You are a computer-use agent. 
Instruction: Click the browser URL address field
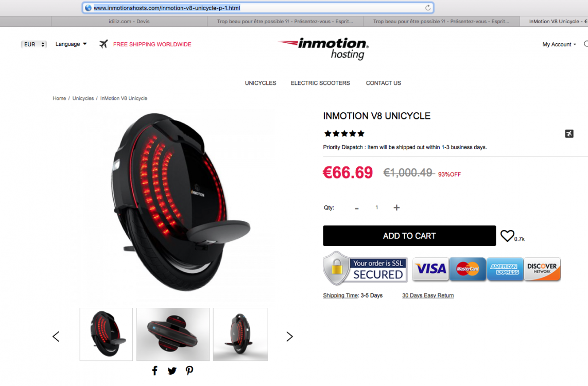[258, 8]
